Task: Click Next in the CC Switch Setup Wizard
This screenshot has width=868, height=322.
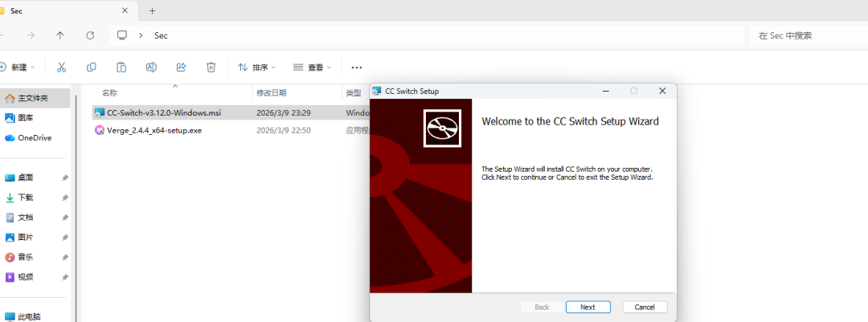Action: tap(588, 307)
